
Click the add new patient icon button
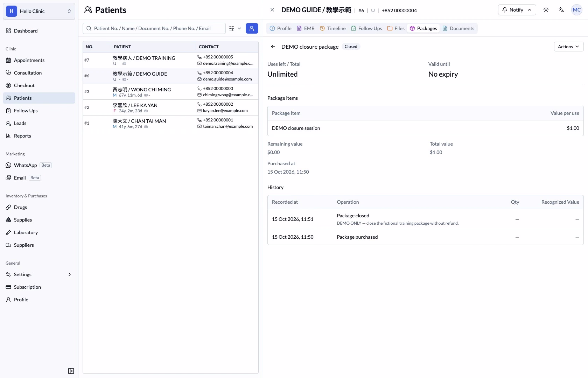252,28
